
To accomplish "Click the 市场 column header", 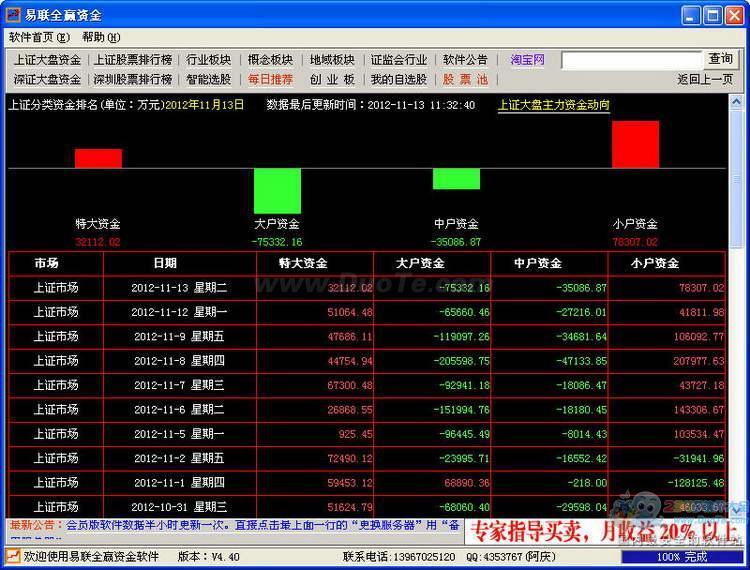I will click(x=46, y=263).
